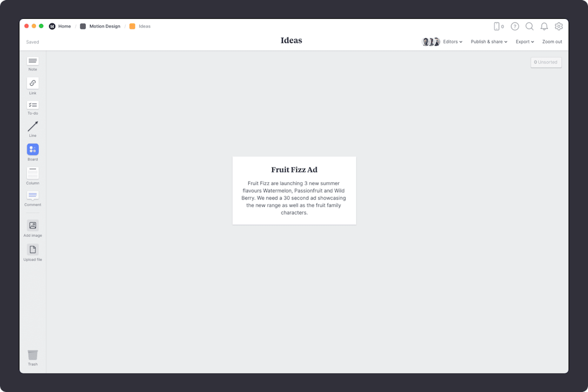588x392 pixels.
Task: Select the Column tool
Action: pos(32,173)
